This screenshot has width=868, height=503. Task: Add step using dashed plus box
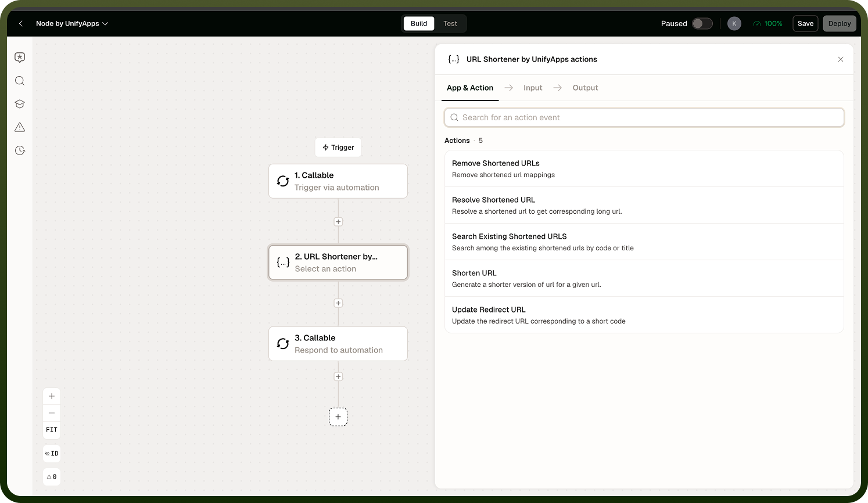[338, 417]
